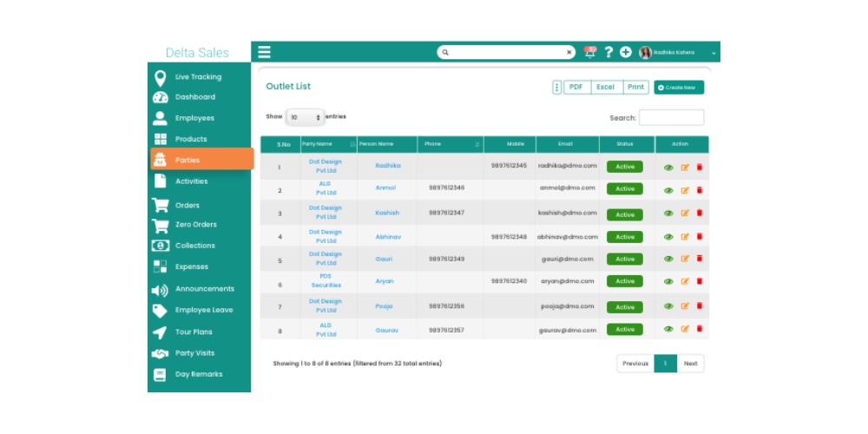Delete Kashish's outlet row
This screenshot has width=868, height=434.
point(699,213)
